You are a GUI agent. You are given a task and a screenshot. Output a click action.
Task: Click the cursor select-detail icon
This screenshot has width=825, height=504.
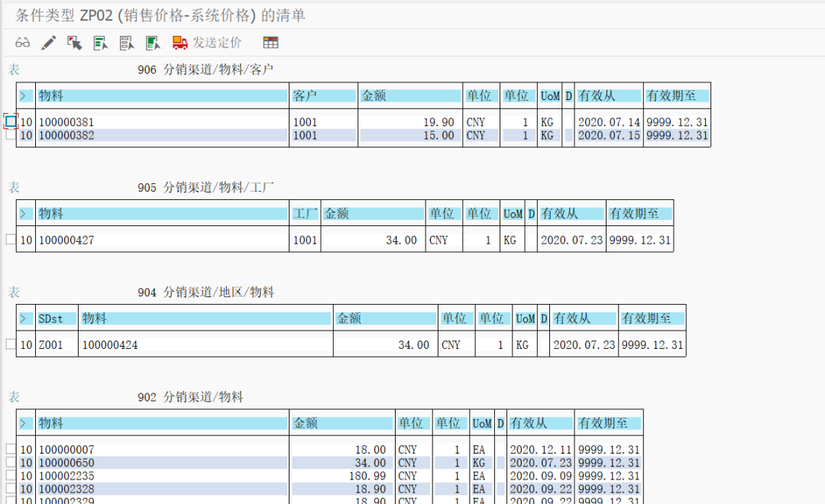pos(74,43)
